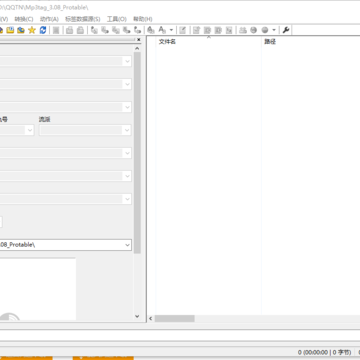Image resolution: width=360 pixels, height=360 pixels.
Task: Expand the track number (…号) dropdown
Action: click(x=30, y=130)
